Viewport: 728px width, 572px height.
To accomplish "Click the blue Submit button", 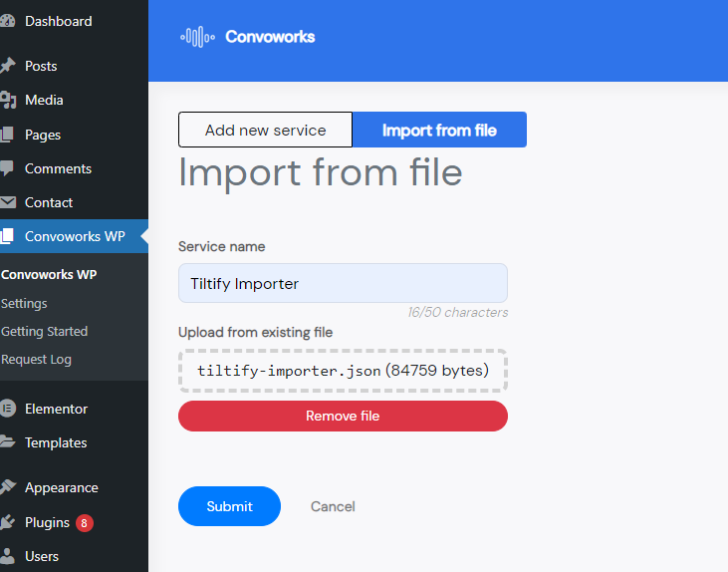I will click(229, 506).
